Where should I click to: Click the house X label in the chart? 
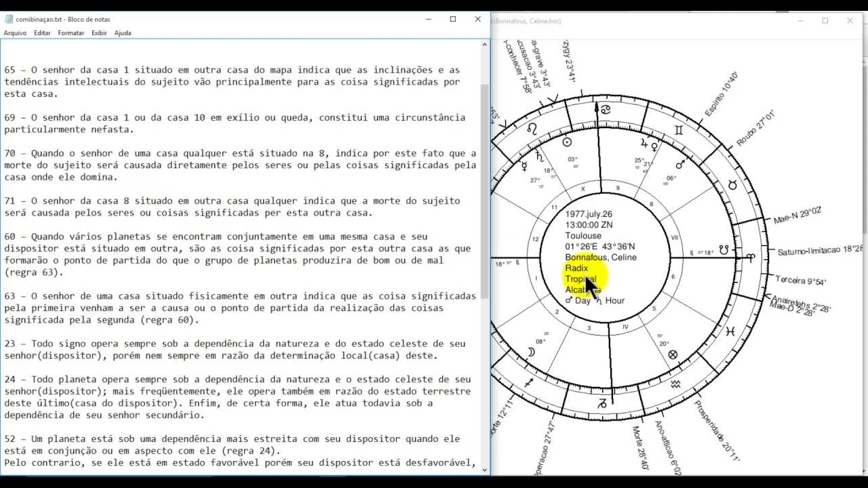(582, 190)
